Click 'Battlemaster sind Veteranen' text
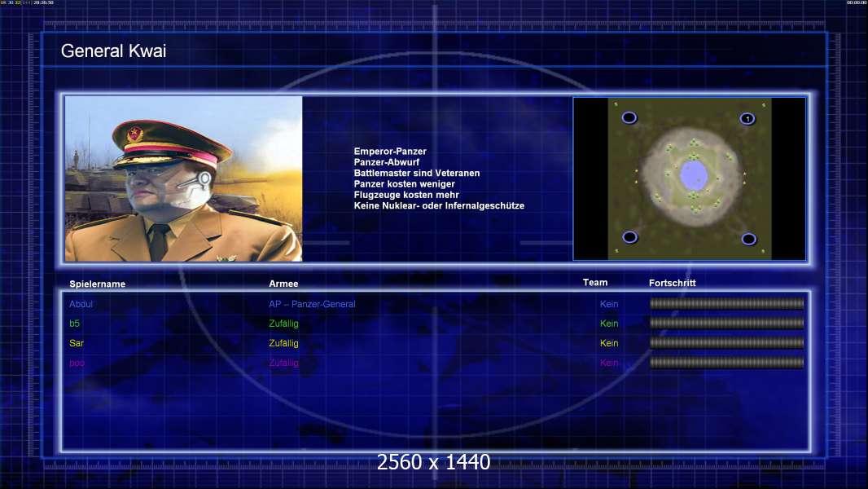868x489 pixels. 417,173
